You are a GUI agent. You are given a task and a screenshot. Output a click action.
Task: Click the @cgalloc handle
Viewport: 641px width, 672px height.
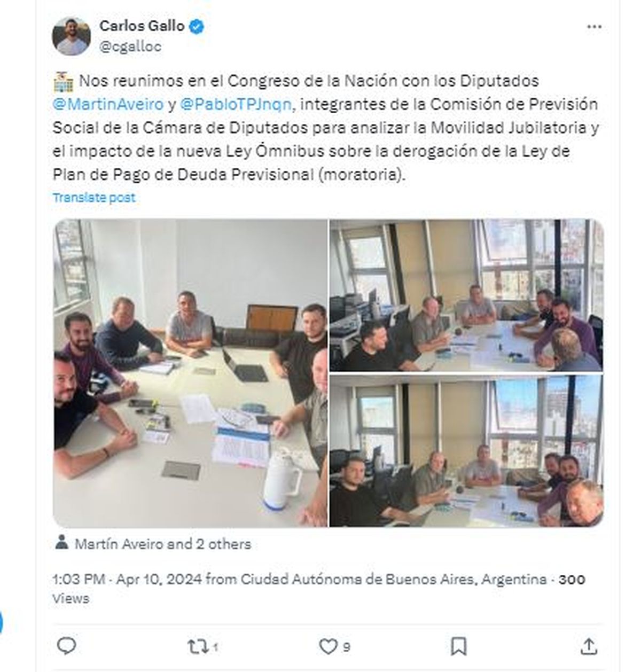coord(130,46)
